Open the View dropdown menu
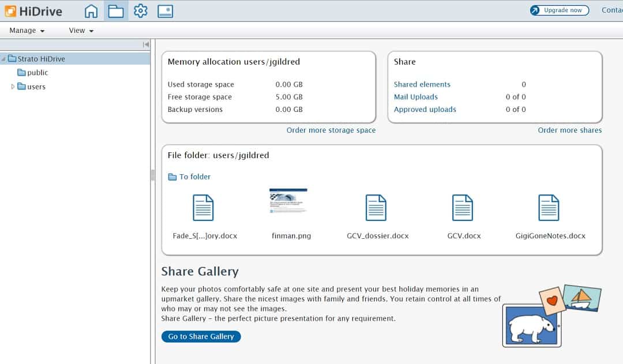This screenshot has height=364, width=623. [x=81, y=31]
